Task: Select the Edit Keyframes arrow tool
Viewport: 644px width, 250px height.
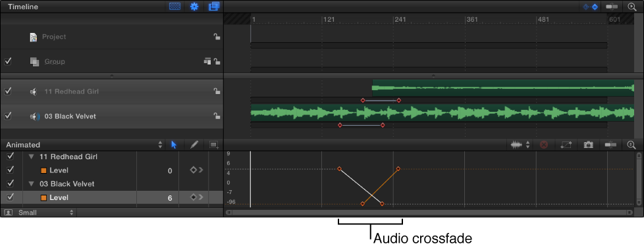Action: [174, 145]
